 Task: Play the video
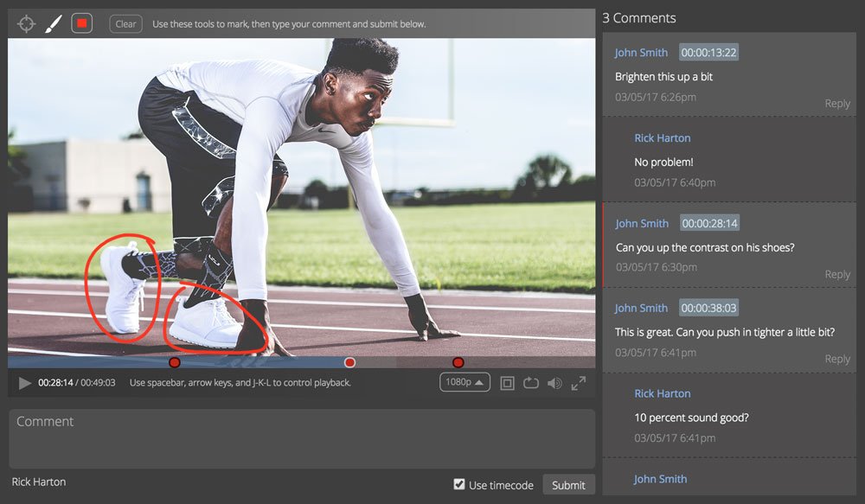24,383
